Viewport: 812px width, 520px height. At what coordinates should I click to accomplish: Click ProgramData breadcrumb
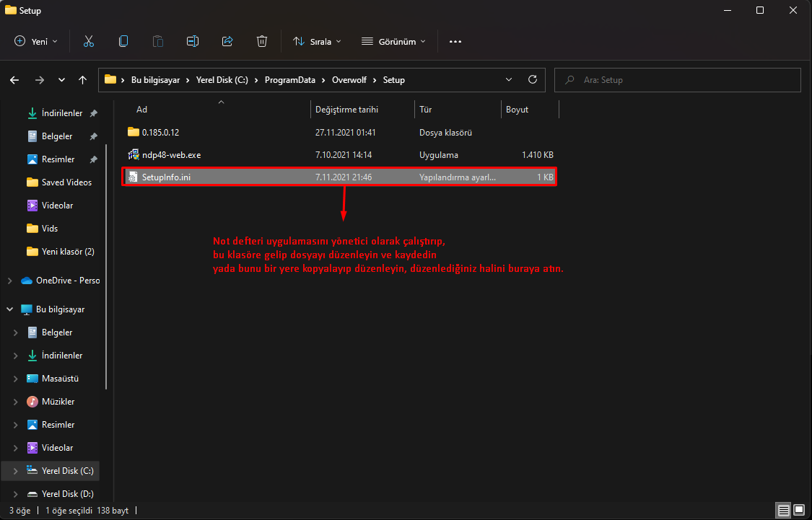pyautogui.click(x=289, y=80)
